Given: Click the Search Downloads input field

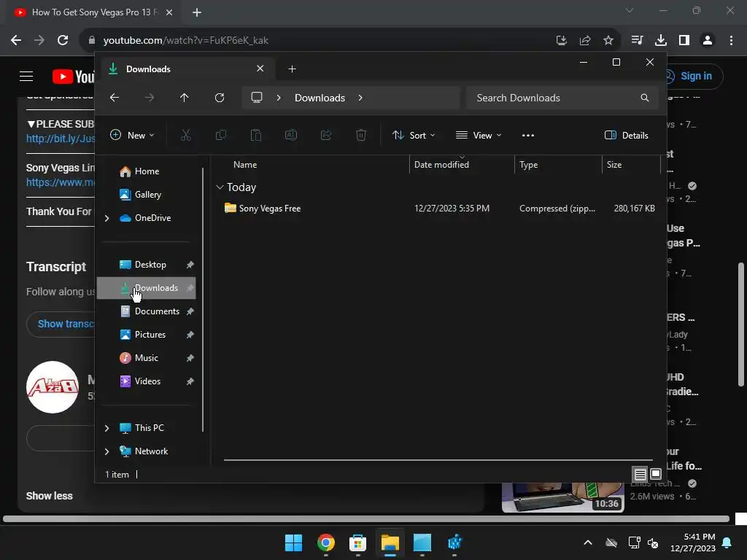Looking at the screenshot, I should point(562,98).
